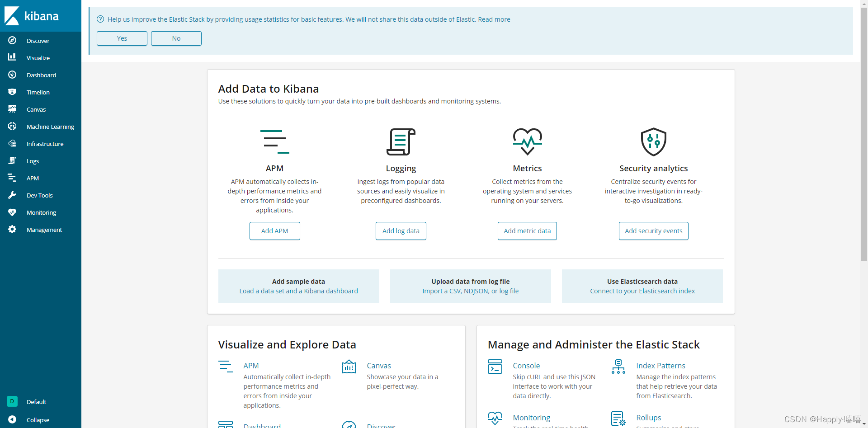Open the Monitoring link in Manage section
Viewport: 868px width, 428px height.
[x=532, y=418]
